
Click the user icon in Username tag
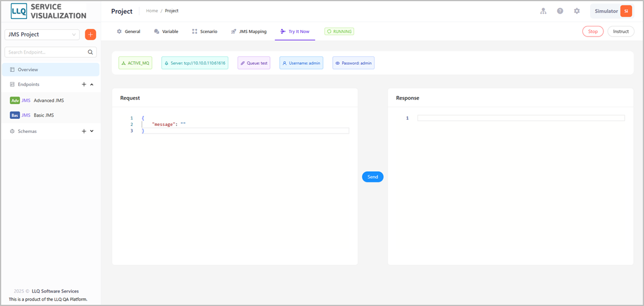285,64
